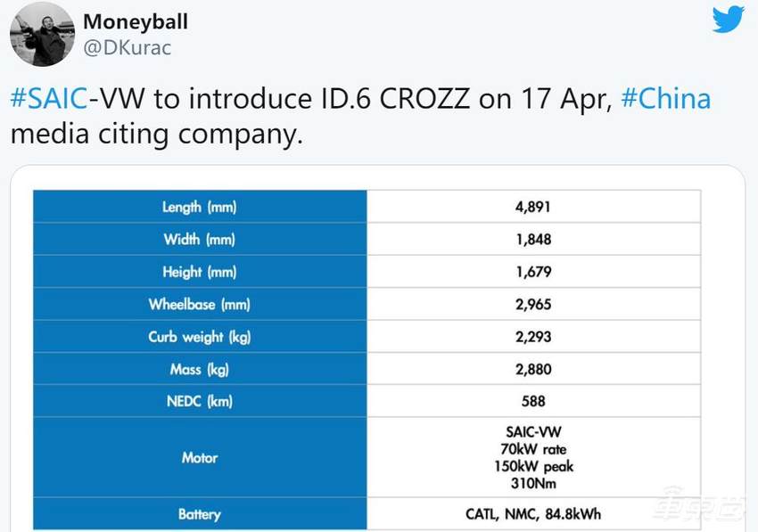This screenshot has height=532, width=758.
Task: Click the 2,965 wheelbase value
Action: 533,305
